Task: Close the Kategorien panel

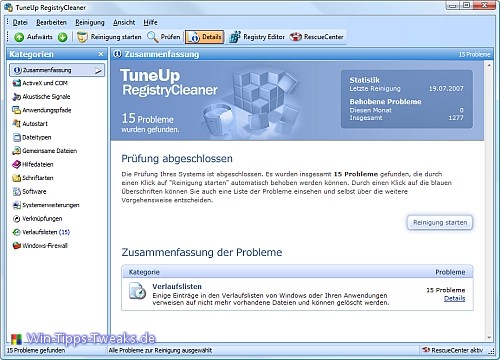Action: point(101,54)
